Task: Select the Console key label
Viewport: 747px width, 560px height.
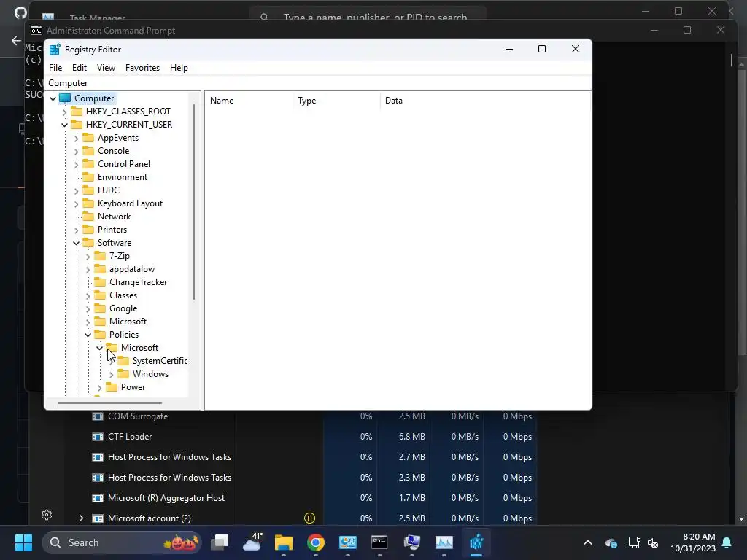Action: 113,150
